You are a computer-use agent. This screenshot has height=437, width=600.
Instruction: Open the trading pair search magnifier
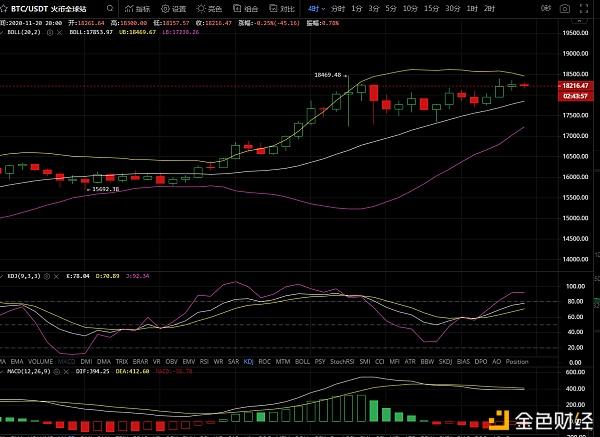[110, 8]
